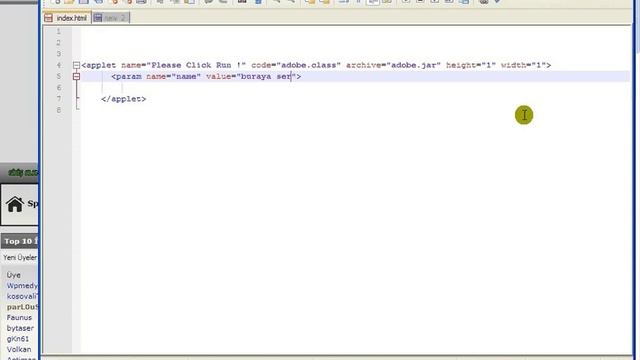Select the Yeni Üyeler tab in browser
The height and width of the screenshot is (360, 640).
pyautogui.click(x=20, y=258)
